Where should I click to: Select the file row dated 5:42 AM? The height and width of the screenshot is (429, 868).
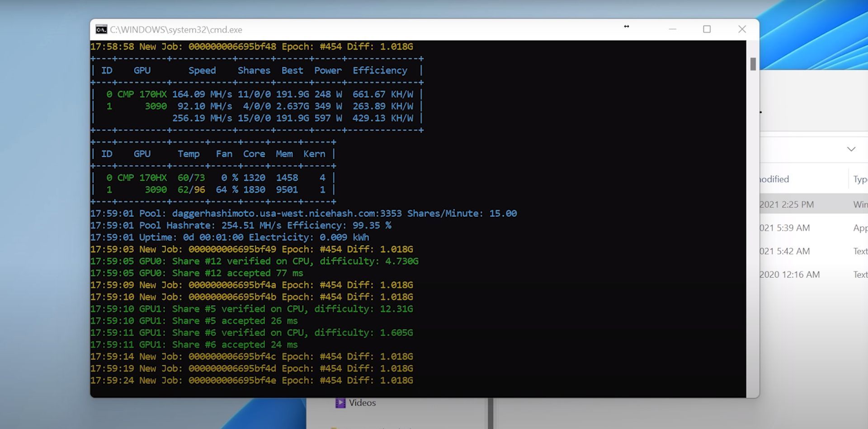(814, 251)
